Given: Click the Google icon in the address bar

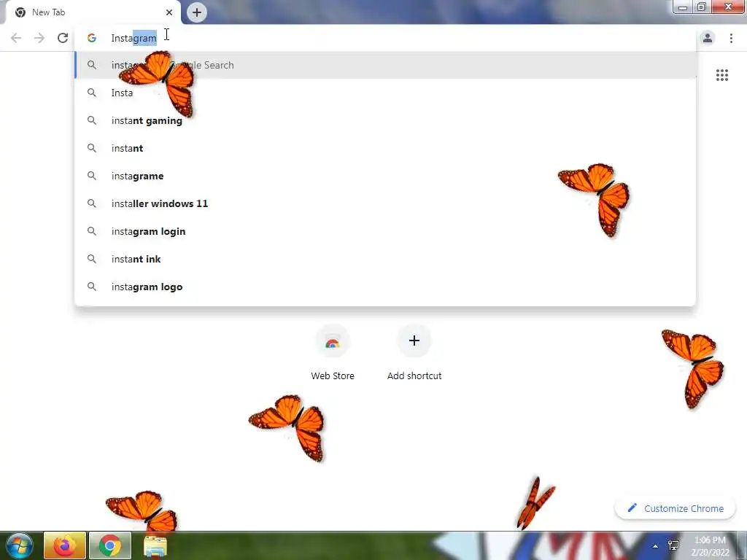Looking at the screenshot, I should [92, 38].
